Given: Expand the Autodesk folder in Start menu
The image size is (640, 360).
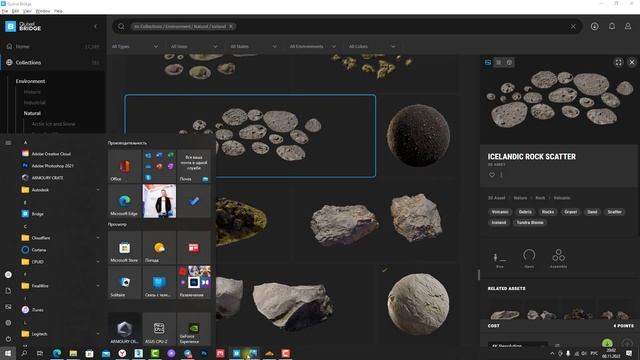Looking at the screenshot, I should 59,190.
